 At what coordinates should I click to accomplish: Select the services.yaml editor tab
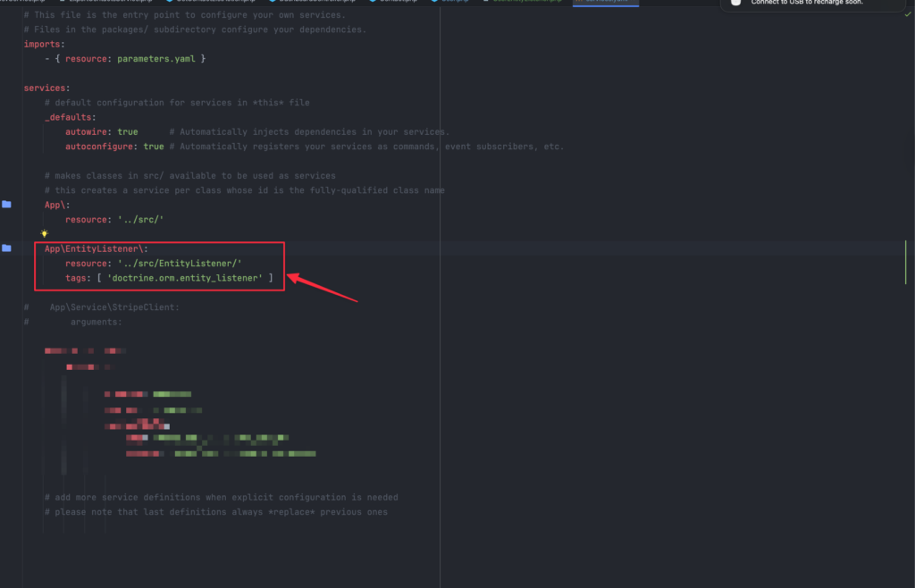click(608, 4)
